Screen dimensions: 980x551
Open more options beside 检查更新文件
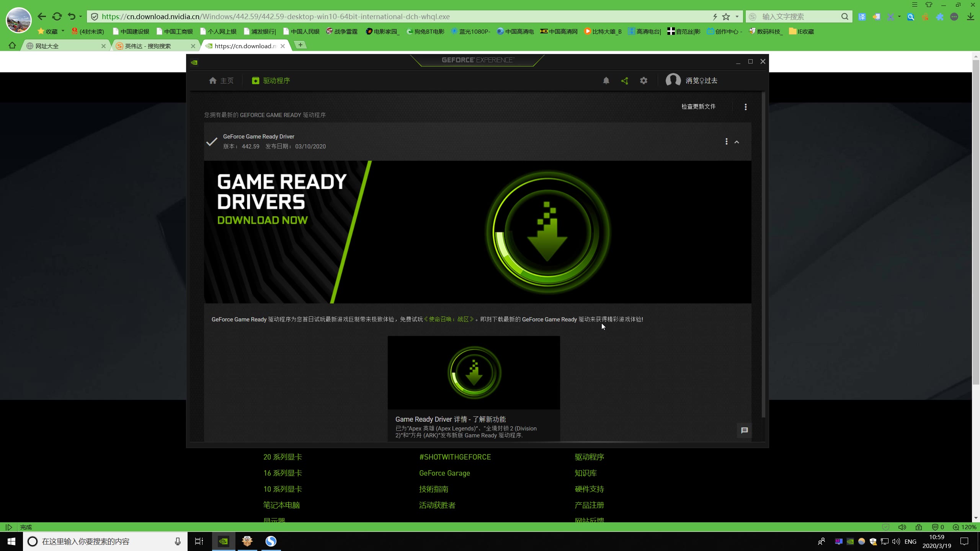[x=745, y=107]
